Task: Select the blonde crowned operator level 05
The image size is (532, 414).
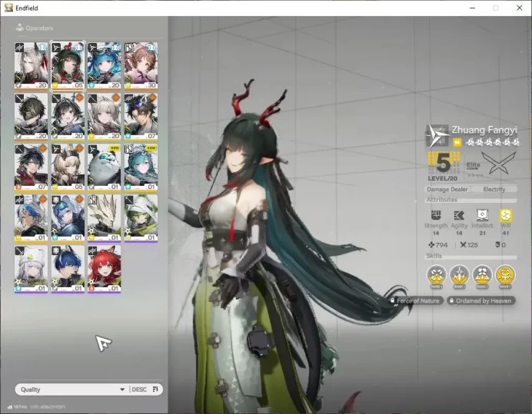Action: [x=68, y=167]
